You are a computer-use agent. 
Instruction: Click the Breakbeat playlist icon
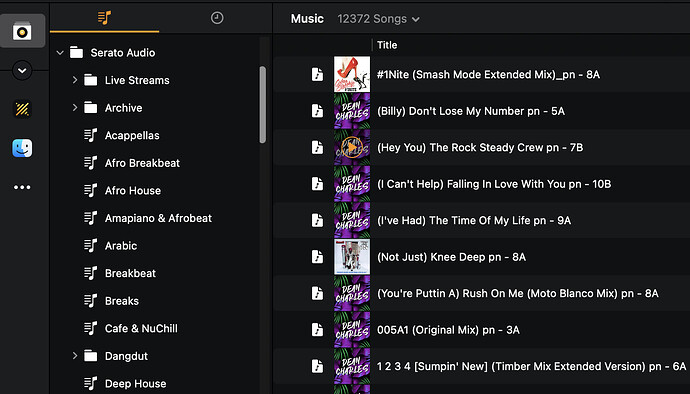(x=90, y=273)
